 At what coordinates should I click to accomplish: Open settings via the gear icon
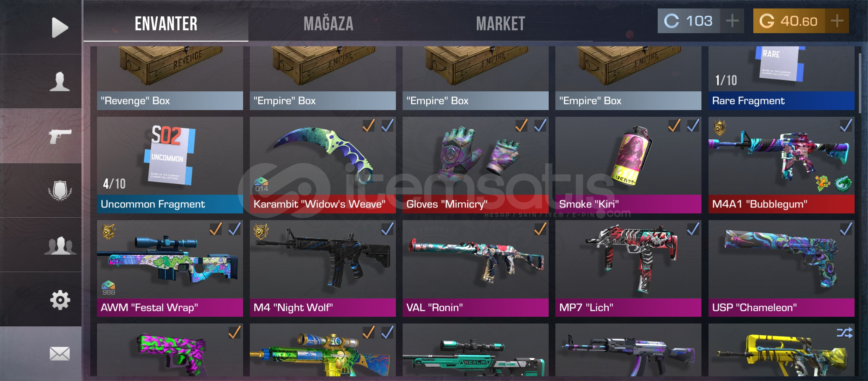[x=60, y=300]
